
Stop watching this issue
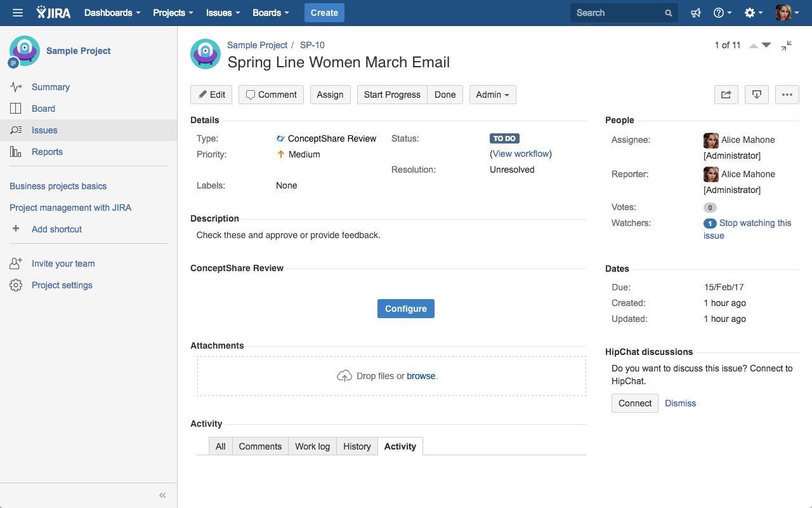point(755,224)
